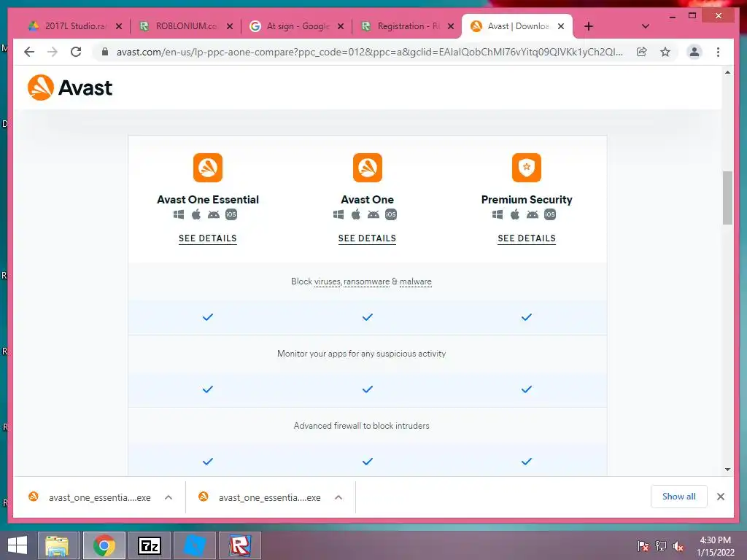
Task: Click iOS icon under Avast One Essential
Action: [x=231, y=214]
